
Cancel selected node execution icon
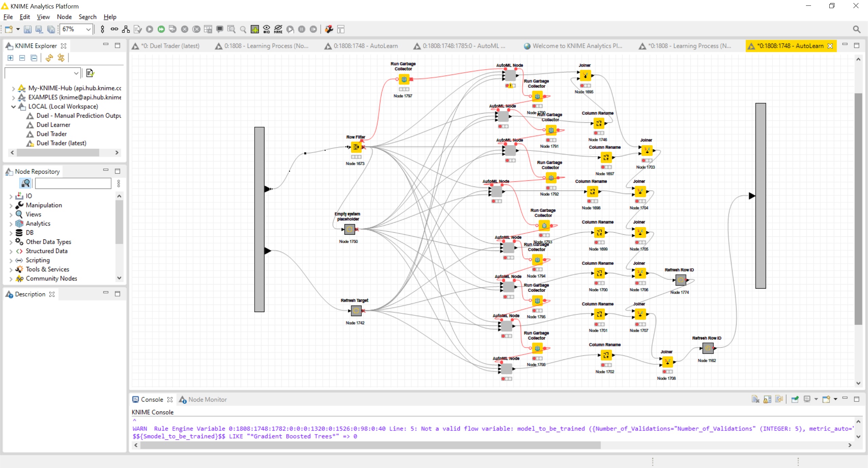point(184,30)
